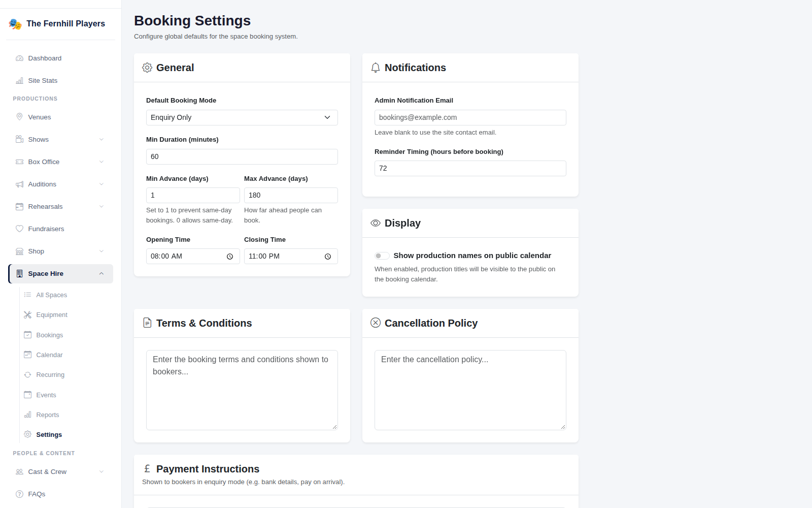812x508 pixels.
Task: Click the Recurring arrows icon
Action: 28,375
